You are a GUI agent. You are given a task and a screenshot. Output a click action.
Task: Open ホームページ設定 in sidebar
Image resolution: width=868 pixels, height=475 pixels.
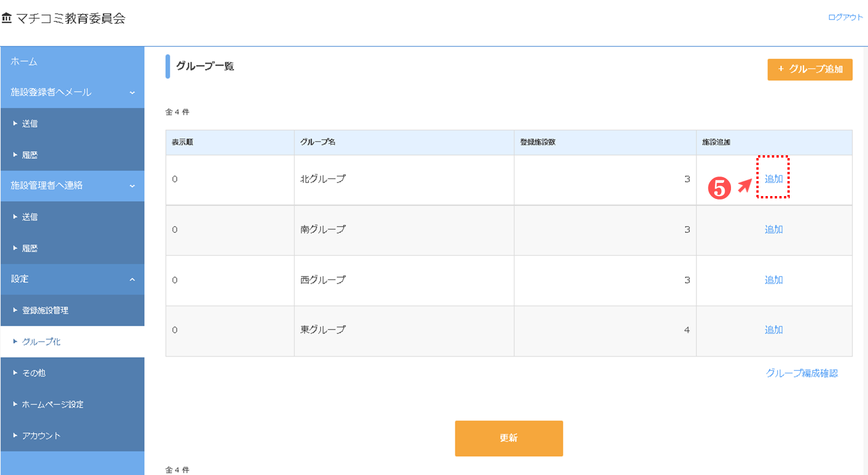click(x=73, y=404)
